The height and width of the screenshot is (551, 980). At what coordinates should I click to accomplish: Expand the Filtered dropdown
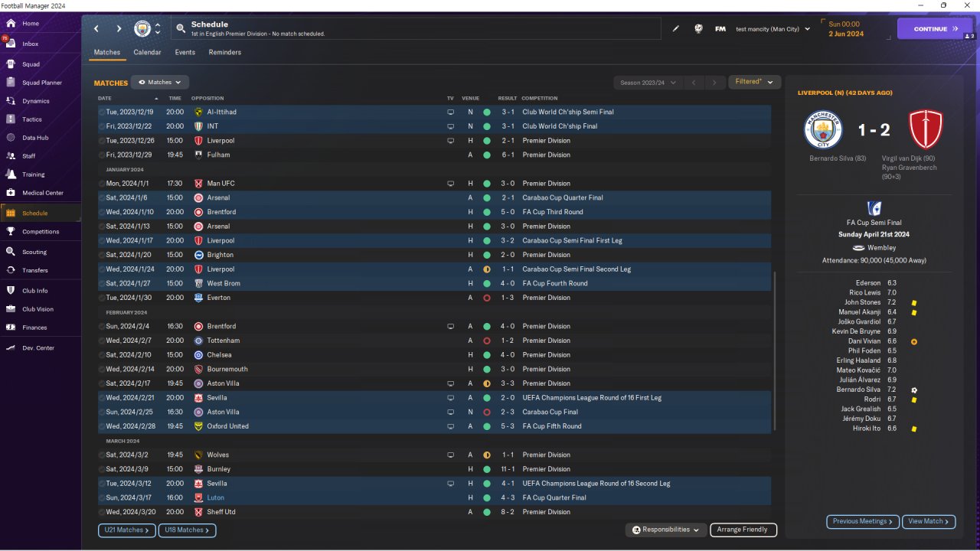click(x=754, y=82)
